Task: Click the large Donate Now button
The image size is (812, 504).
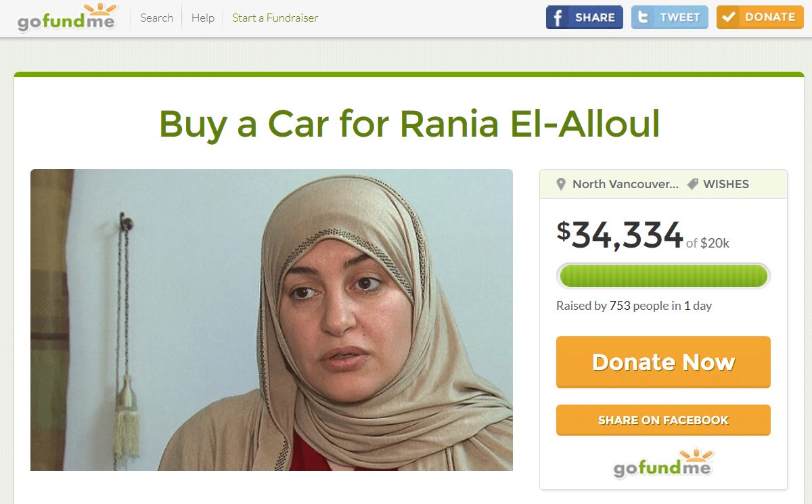Action: 663,362
